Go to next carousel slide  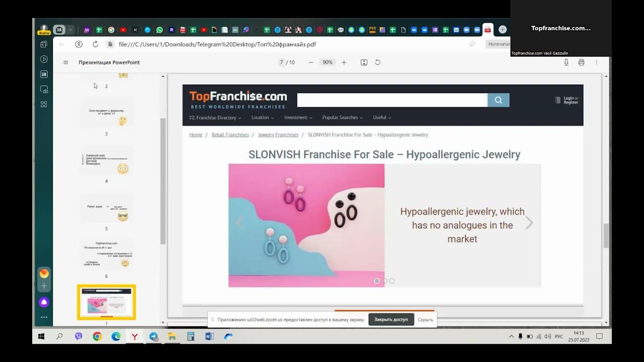pos(529,223)
